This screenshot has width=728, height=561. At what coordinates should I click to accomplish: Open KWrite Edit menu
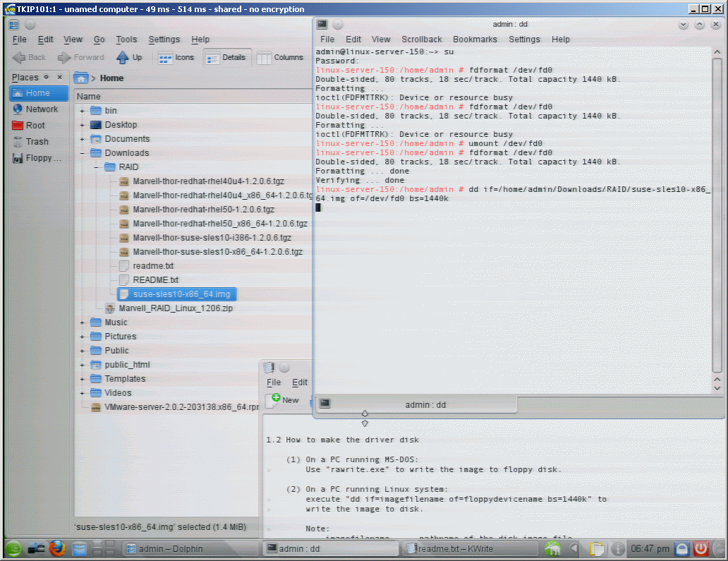pyautogui.click(x=300, y=382)
